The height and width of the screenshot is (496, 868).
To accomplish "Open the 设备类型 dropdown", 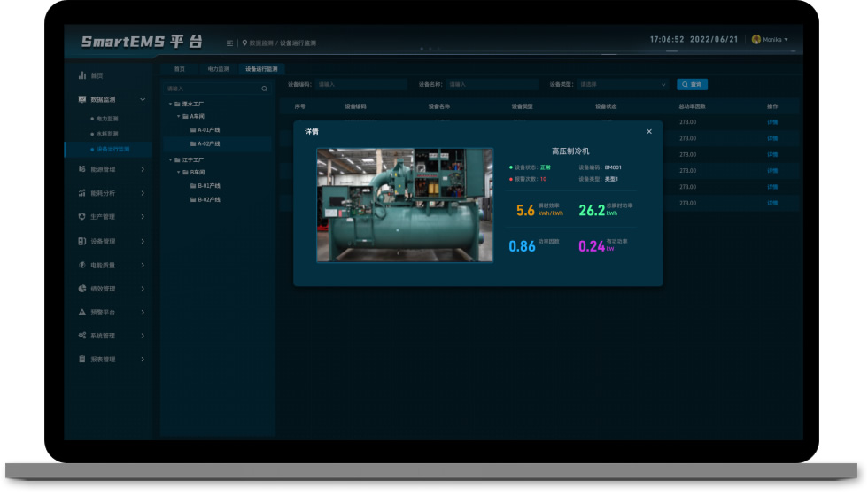I will click(623, 85).
